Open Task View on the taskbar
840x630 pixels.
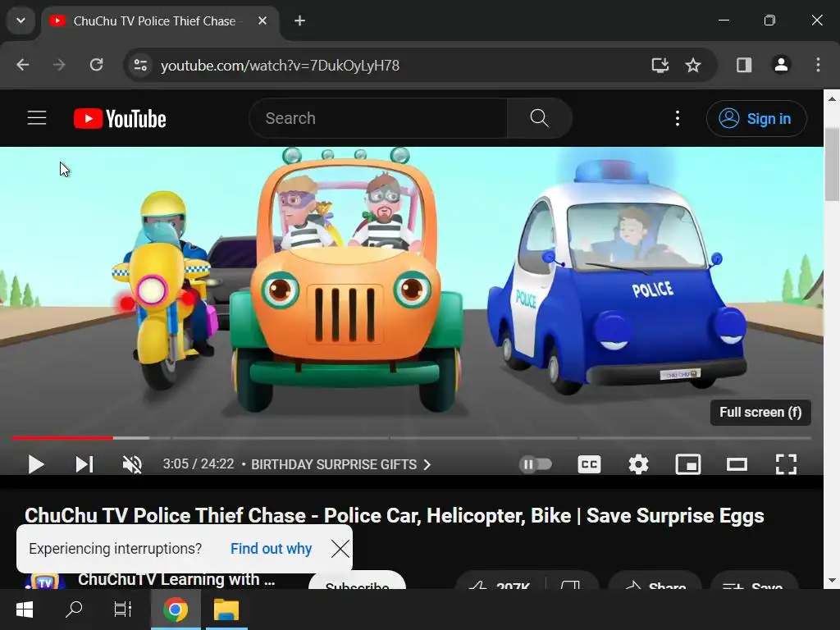[123, 609]
